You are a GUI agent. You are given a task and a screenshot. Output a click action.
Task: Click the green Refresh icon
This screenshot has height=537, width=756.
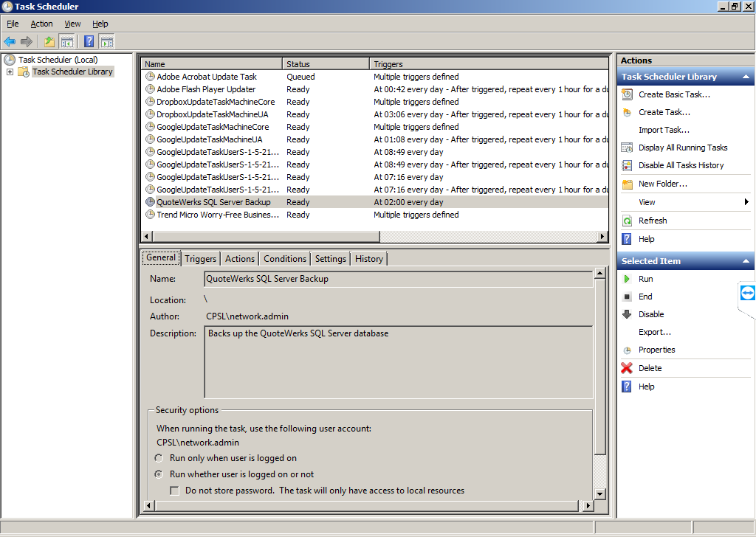(628, 221)
